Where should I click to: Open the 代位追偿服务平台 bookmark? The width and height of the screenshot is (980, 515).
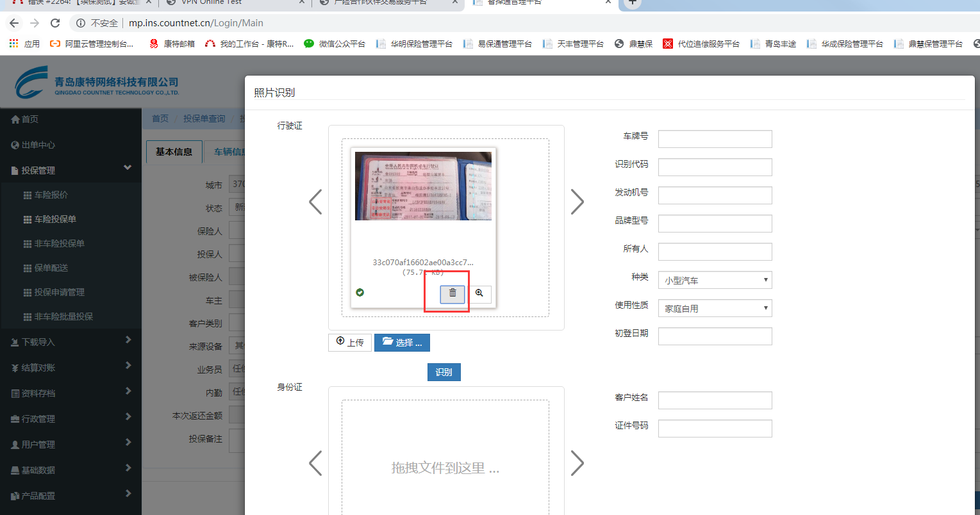[x=701, y=44]
